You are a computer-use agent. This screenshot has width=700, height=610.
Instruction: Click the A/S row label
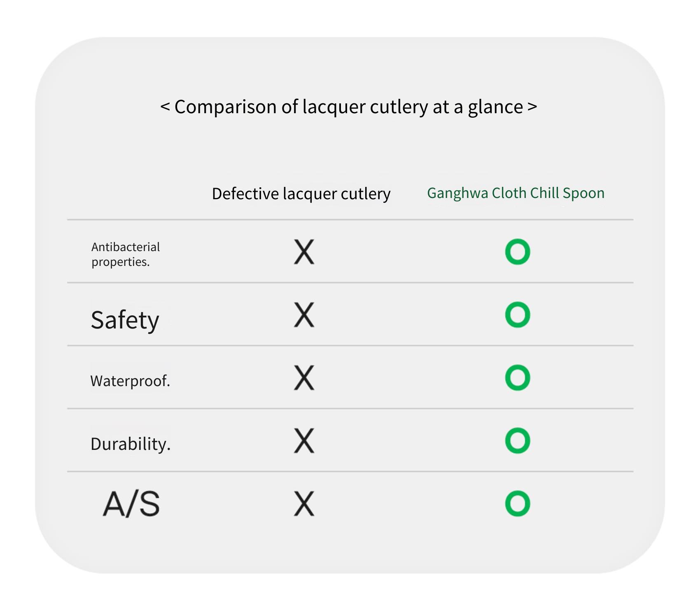[x=131, y=504]
